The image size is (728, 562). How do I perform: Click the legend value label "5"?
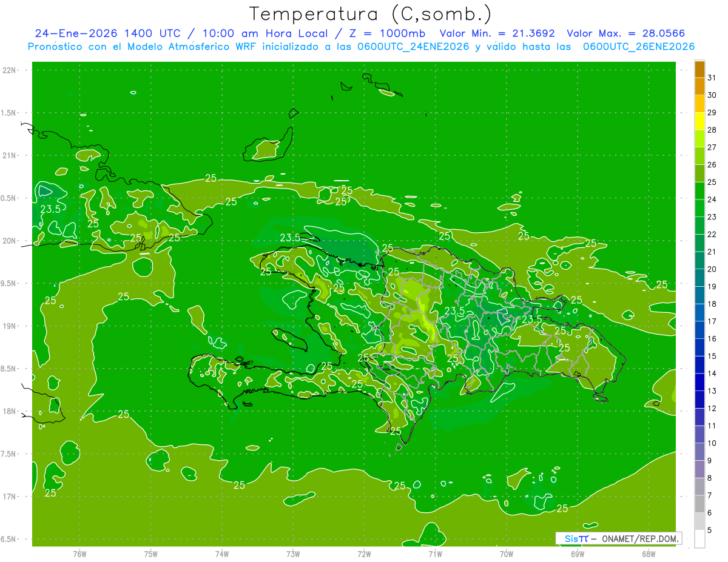[x=710, y=530]
